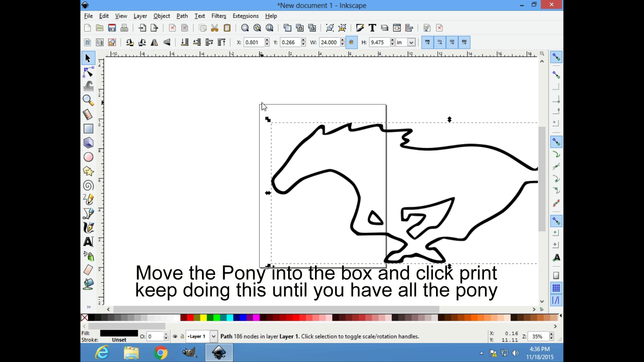The width and height of the screenshot is (644, 362).
Task: Select the 3D Box tool
Action: (88, 143)
